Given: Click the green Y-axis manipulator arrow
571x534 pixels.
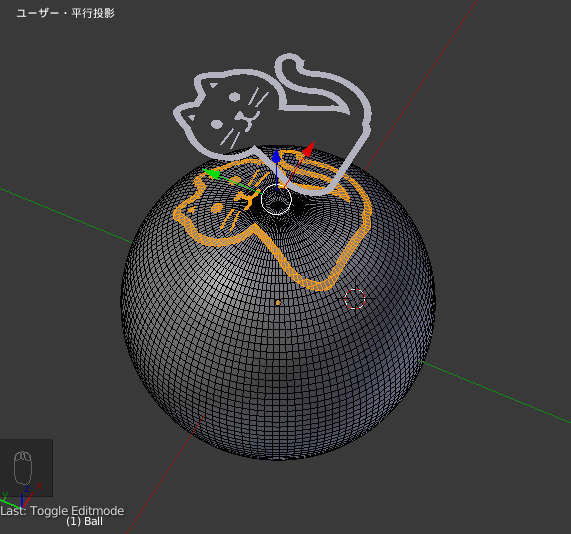Looking at the screenshot, I should click(x=212, y=174).
